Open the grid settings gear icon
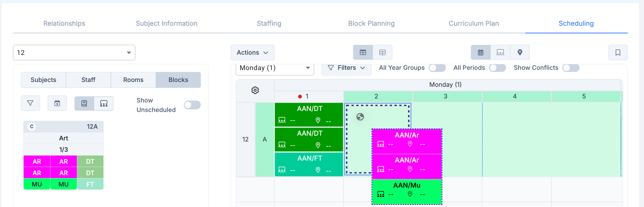The width and height of the screenshot is (644, 207). [x=255, y=90]
